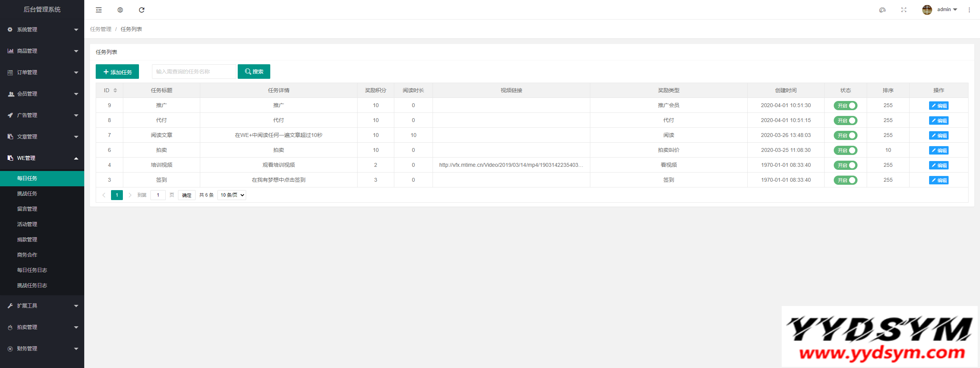
Task: Toggle status switch for task 推广
Action: (x=845, y=106)
